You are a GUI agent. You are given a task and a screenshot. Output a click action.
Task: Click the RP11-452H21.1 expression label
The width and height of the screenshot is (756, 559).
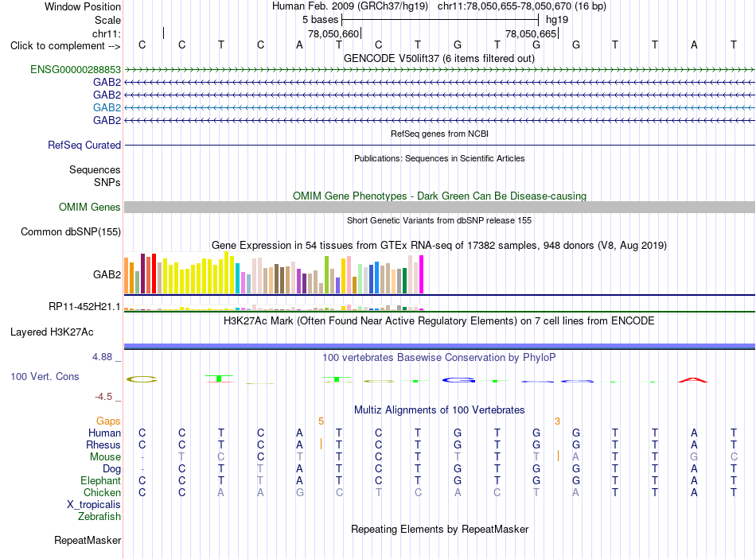pos(84,306)
